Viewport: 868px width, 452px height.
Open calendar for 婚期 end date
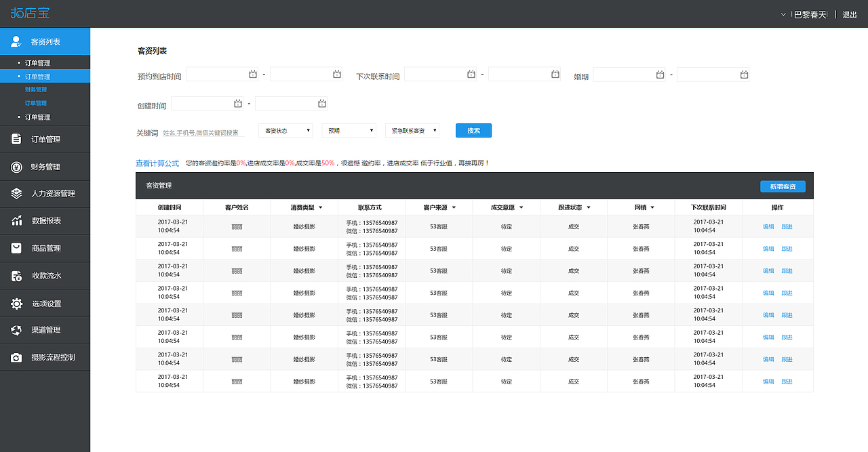[x=744, y=75]
